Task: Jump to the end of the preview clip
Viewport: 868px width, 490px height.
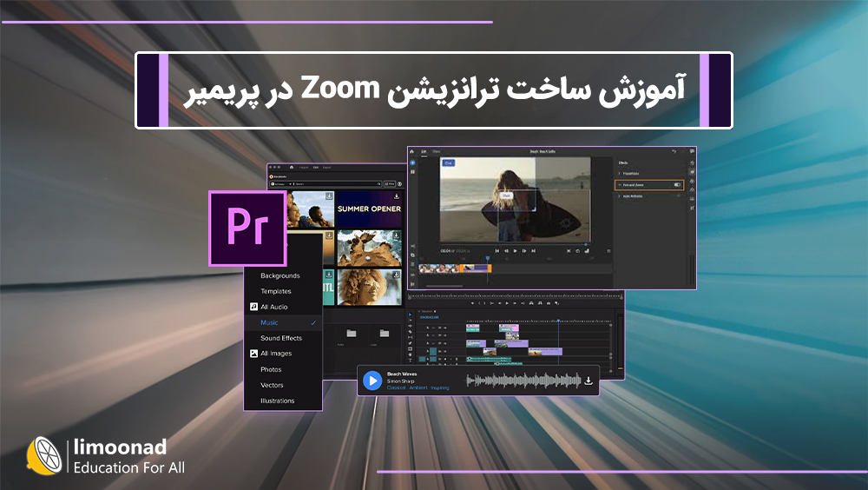Action: pyautogui.click(x=534, y=251)
